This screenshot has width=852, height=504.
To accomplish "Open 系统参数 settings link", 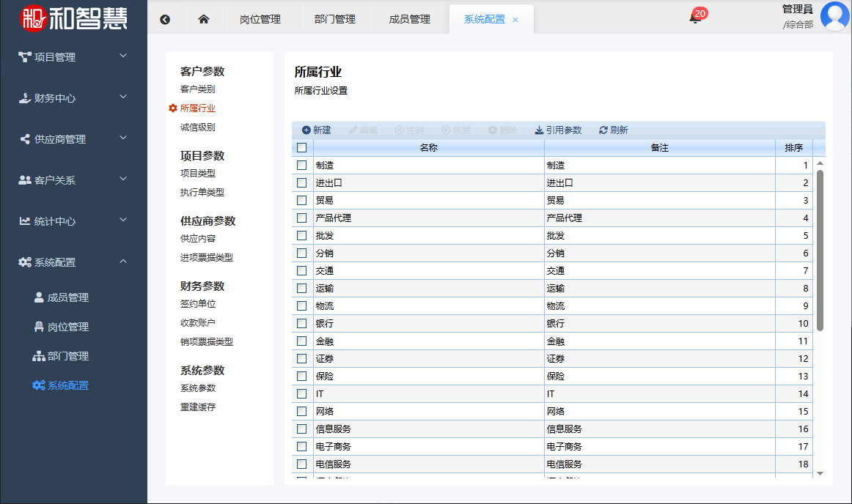I will pos(198,388).
